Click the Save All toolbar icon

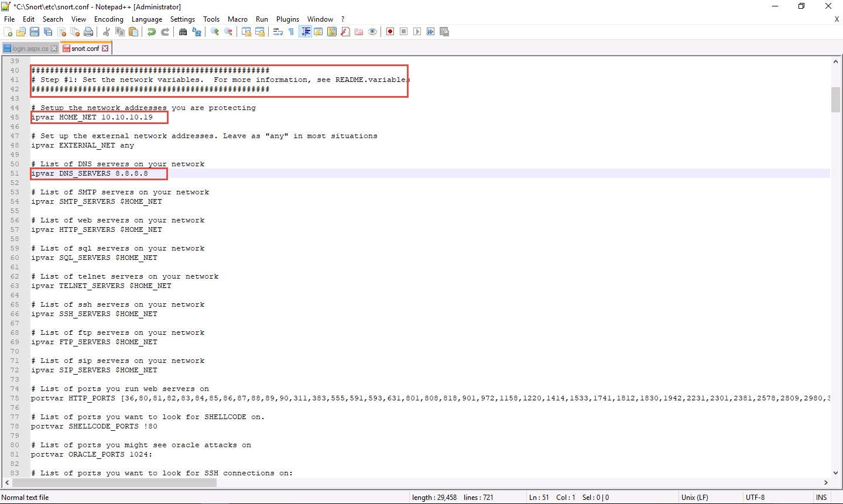[x=48, y=32]
